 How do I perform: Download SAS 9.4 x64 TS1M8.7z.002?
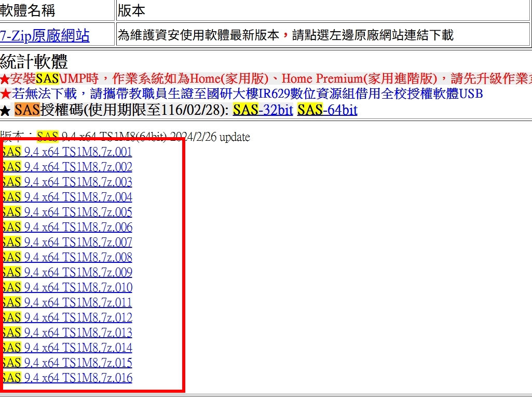tap(67, 167)
